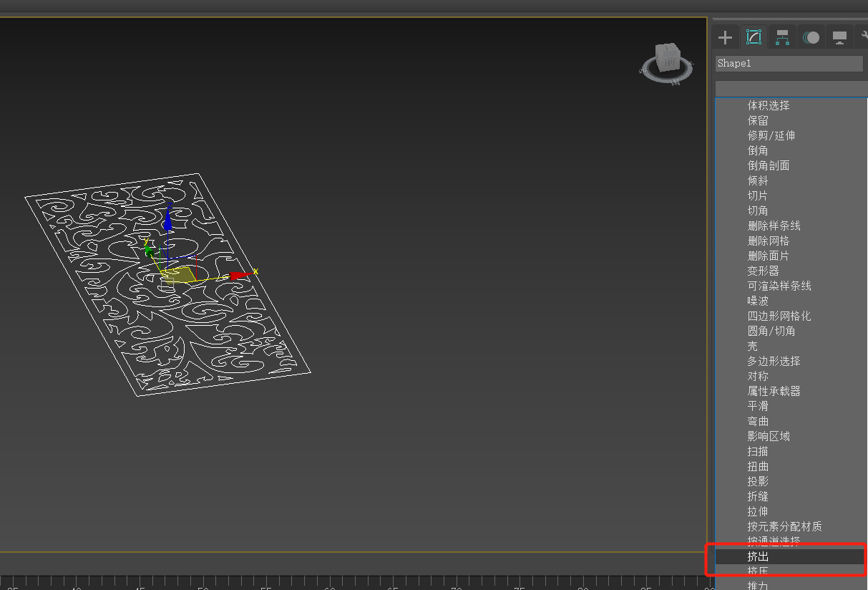Open the Utilities wrench tab

point(862,37)
